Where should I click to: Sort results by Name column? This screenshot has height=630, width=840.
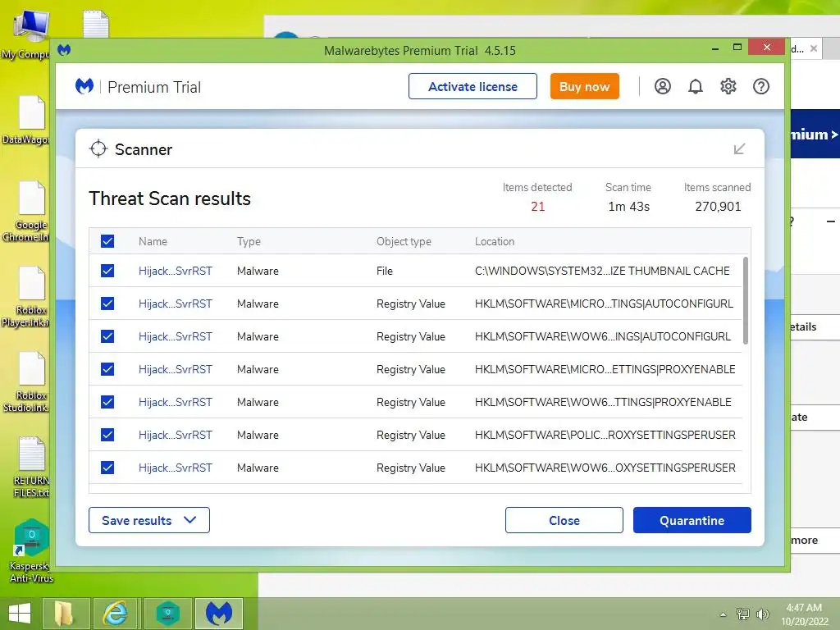(x=153, y=242)
